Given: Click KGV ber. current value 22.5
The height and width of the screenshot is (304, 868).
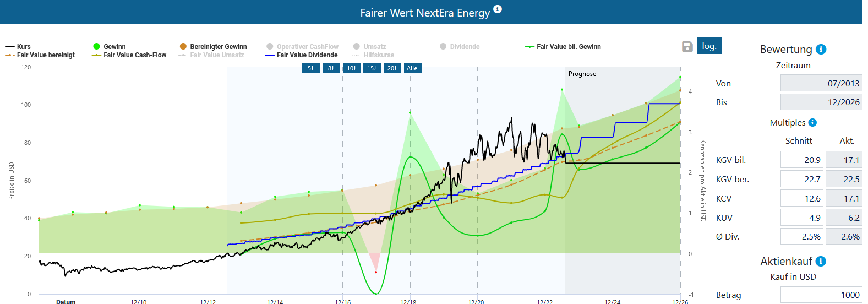Looking at the screenshot, I should (844, 179).
